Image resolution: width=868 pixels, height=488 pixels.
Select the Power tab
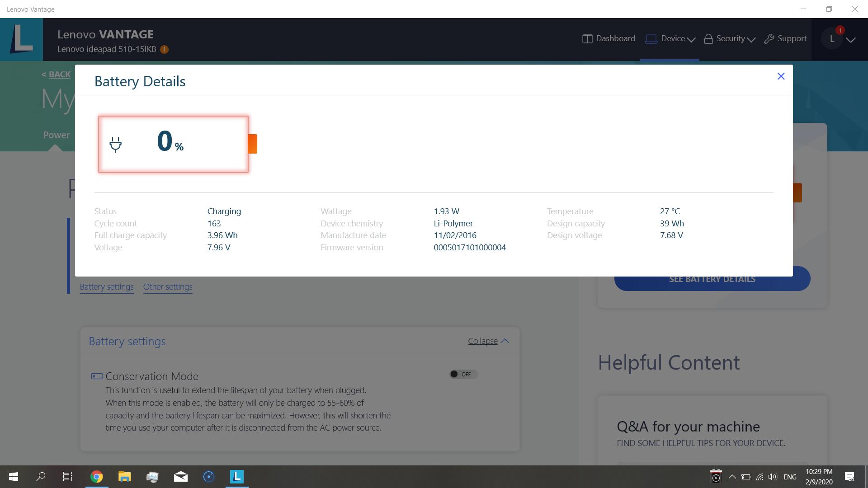pos(57,135)
